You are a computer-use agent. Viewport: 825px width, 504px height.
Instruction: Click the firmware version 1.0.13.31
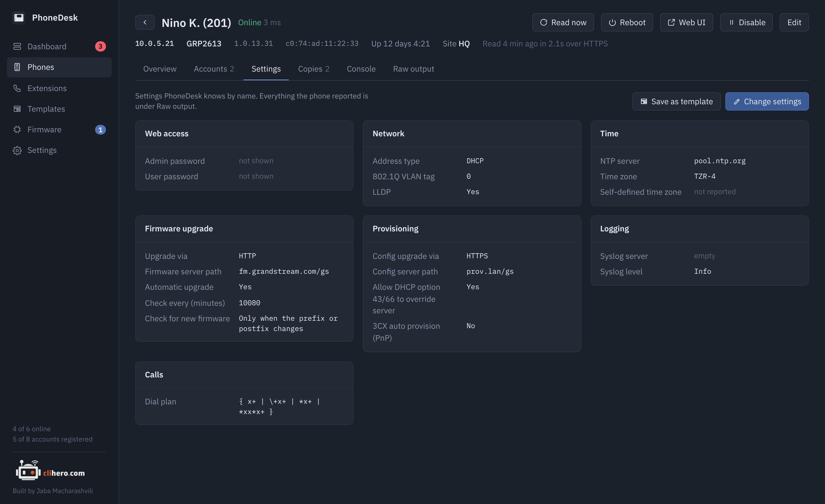(253, 44)
